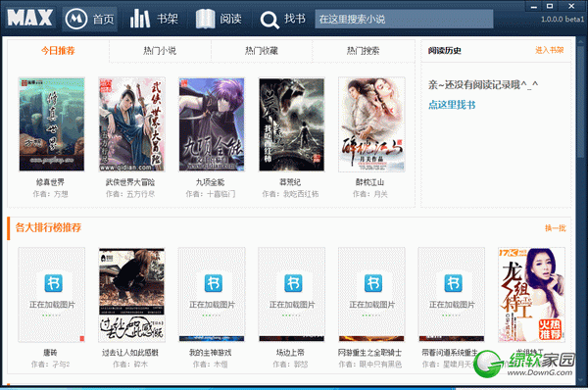Minimize the MAX reader window
The image size is (588, 390).
click(x=534, y=7)
